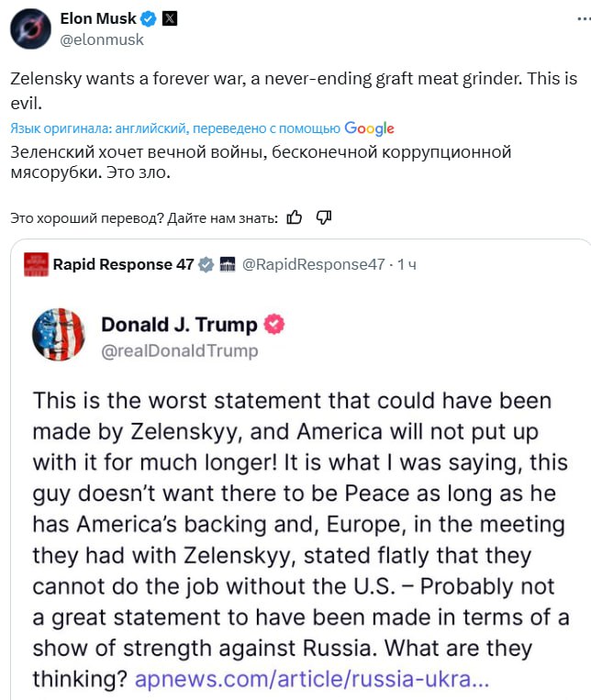Viewport: 591px width, 700px height.
Task: Open the Rapid Response 47 account name
Action: point(124,264)
